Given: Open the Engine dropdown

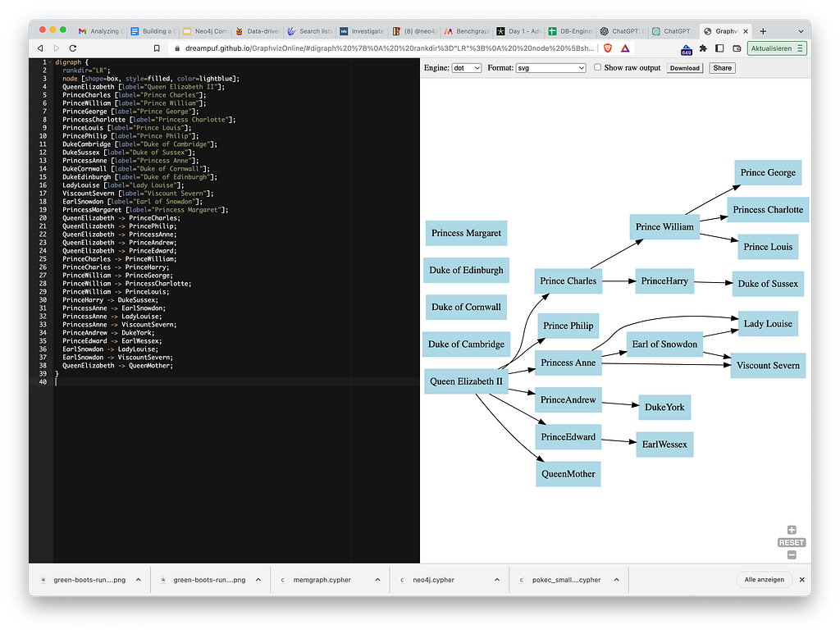Looking at the screenshot, I should point(466,68).
